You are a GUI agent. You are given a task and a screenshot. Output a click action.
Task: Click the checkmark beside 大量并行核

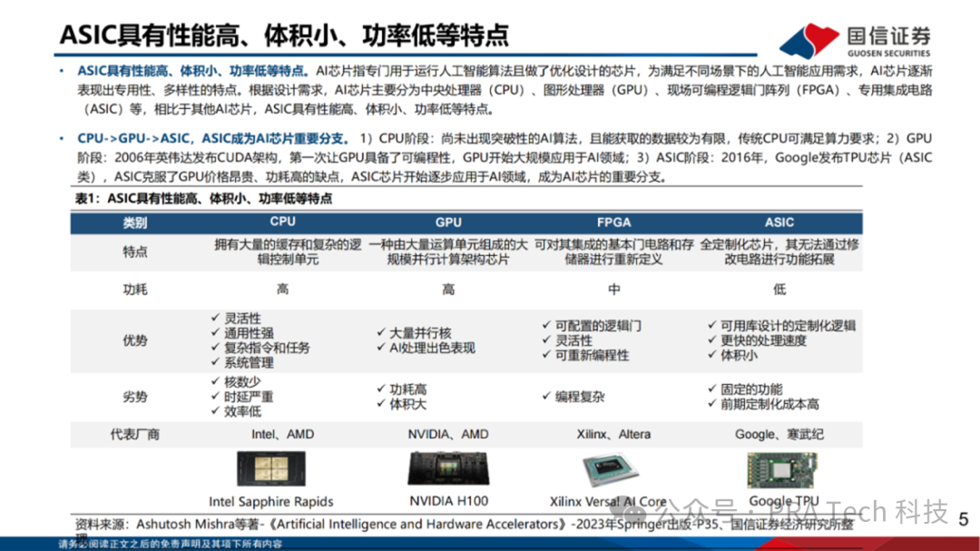pos(381,332)
